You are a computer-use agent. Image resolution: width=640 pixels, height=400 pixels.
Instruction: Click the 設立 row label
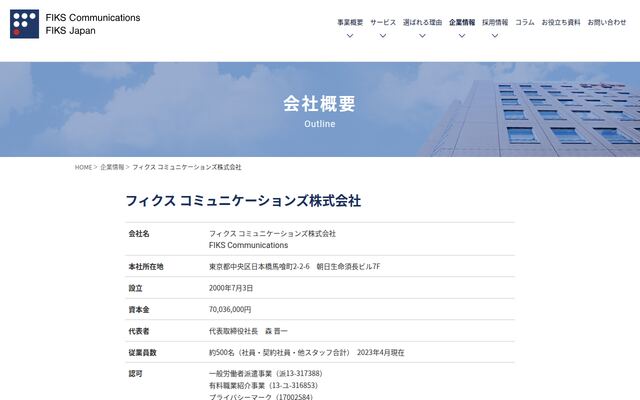coord(136,288)
